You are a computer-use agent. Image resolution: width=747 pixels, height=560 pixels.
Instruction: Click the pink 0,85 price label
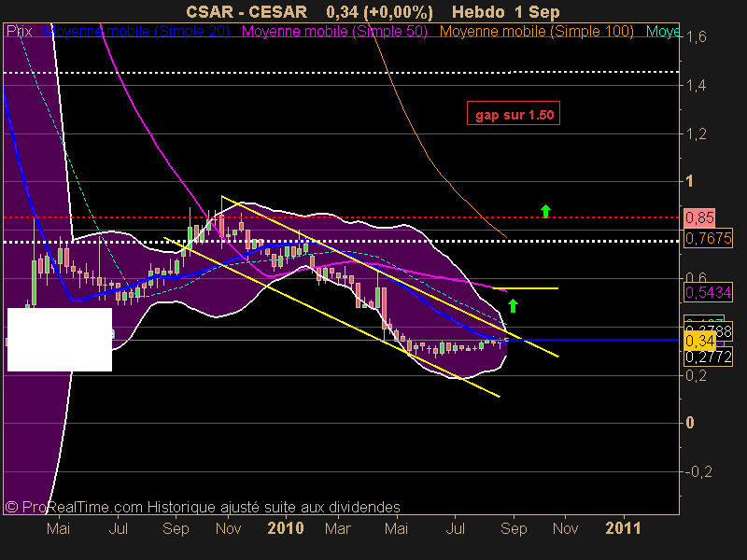click(699, 217)
